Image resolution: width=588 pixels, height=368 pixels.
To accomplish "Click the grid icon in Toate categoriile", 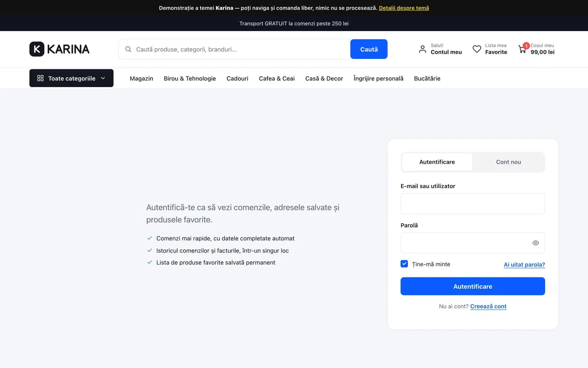I will [x=40, y=78].
